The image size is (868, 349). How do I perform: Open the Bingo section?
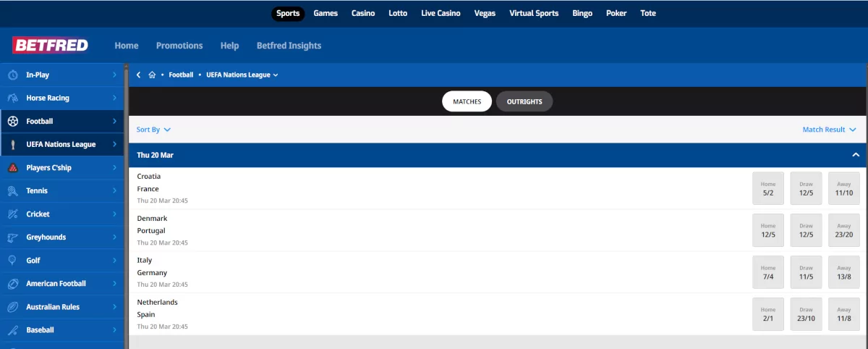click(582, 13)
